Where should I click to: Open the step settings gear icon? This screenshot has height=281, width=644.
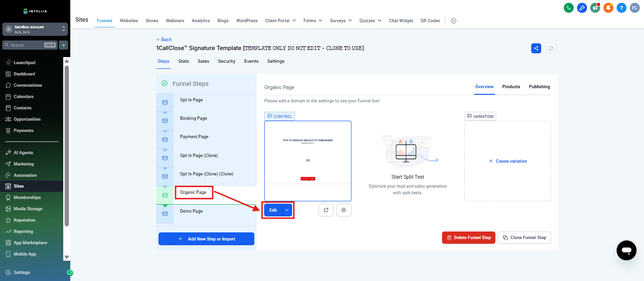click(343, 210)
